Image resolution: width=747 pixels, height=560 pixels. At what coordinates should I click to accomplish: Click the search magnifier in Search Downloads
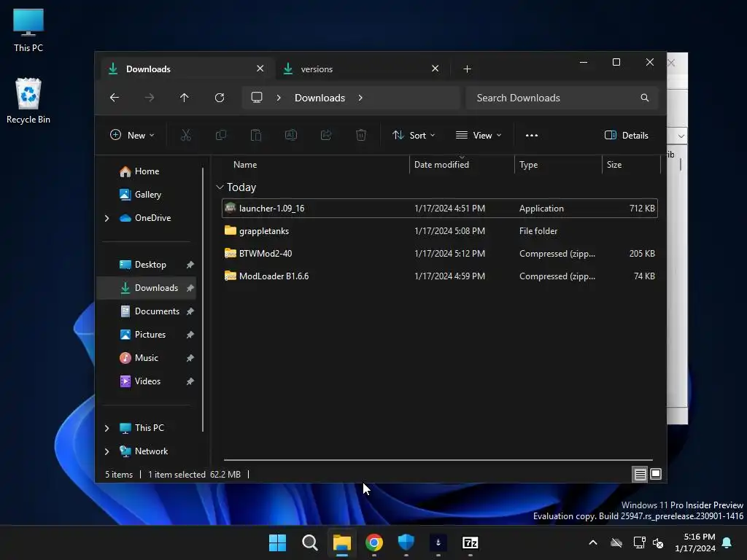pos(645,98)
